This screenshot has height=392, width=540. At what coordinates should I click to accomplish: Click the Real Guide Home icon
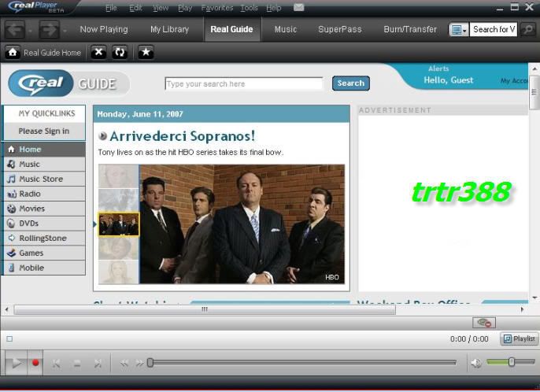pyautogui.click(x=13, y=53)
